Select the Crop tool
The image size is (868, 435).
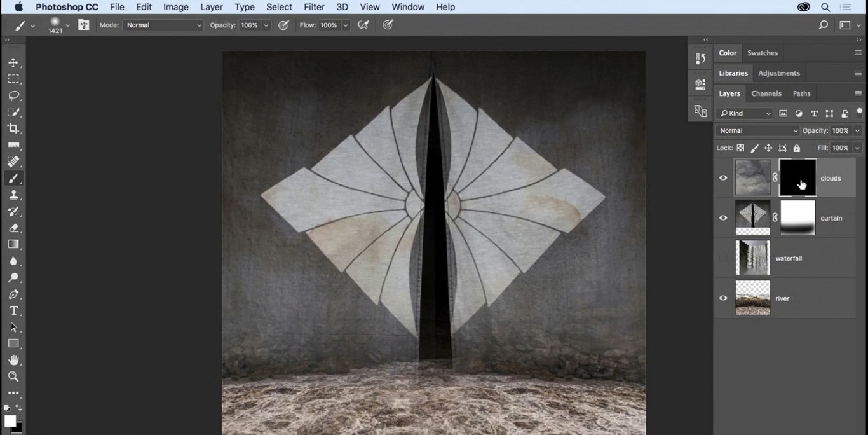tap(13, 129)
